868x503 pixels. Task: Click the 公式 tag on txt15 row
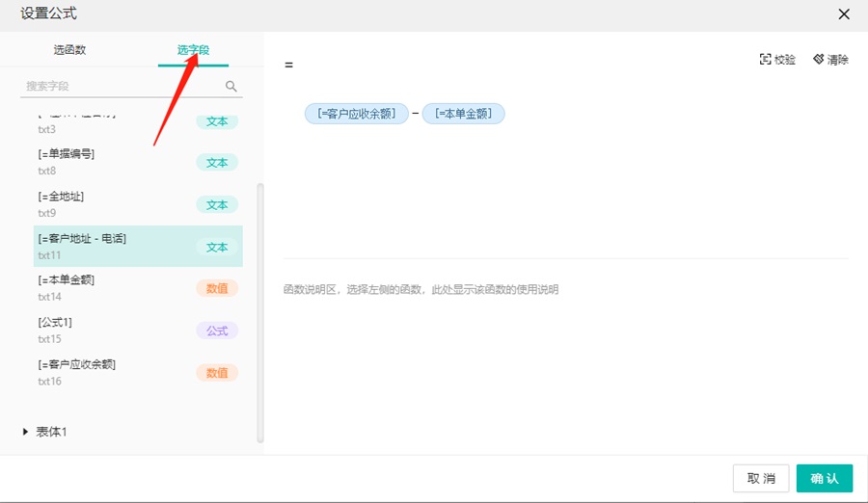click(217, 331)
